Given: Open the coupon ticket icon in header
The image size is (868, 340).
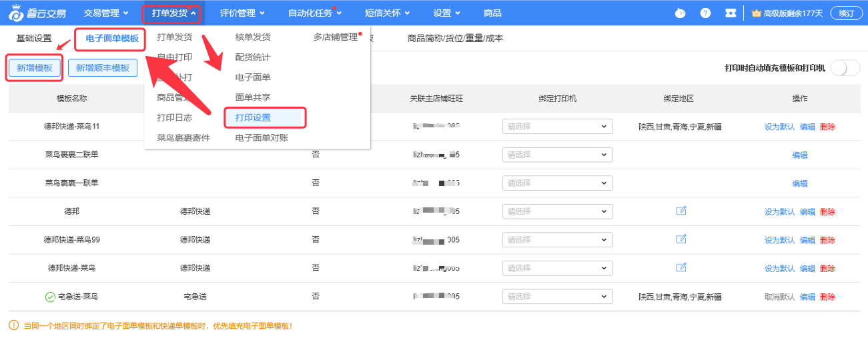Looking at the screenshot, I should 731,13.
